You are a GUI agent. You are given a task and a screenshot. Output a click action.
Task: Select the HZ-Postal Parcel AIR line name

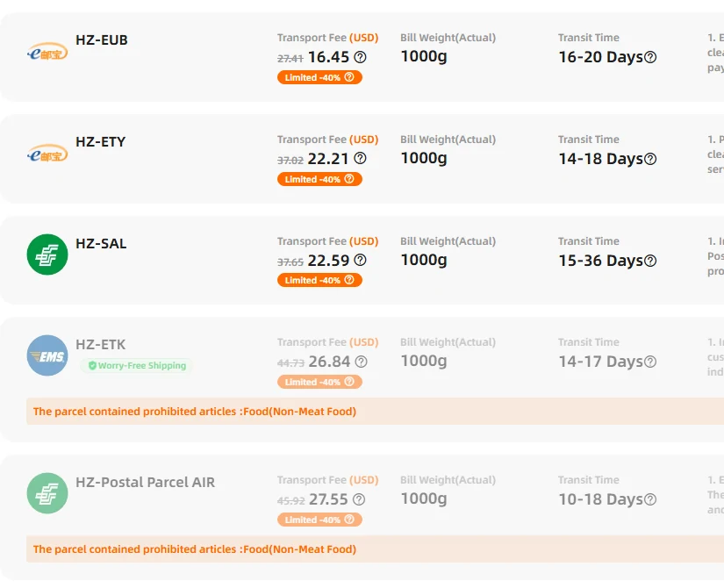click(146, 482)
